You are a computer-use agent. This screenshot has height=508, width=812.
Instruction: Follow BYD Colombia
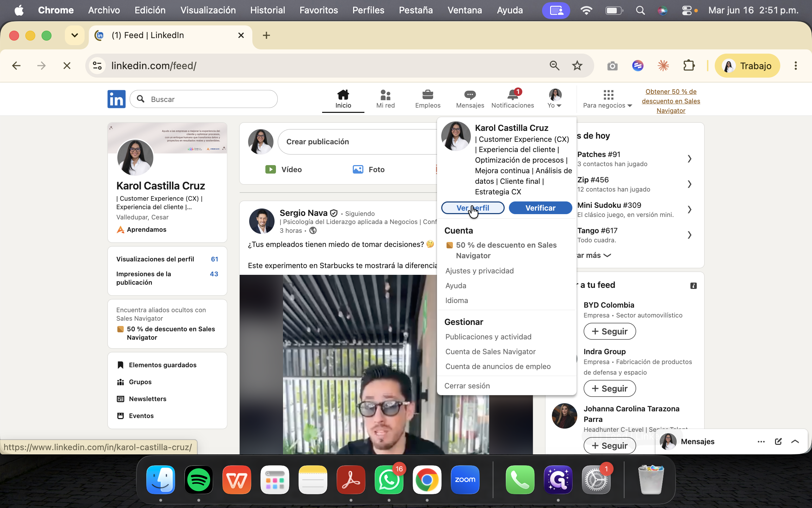tap(610, 331)
